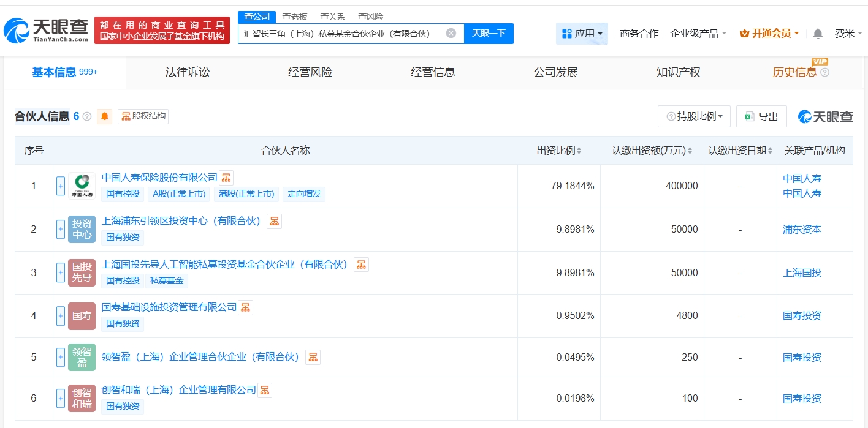
Task: Open the 应用 dropdown menu
Action: tap(582, 34)
